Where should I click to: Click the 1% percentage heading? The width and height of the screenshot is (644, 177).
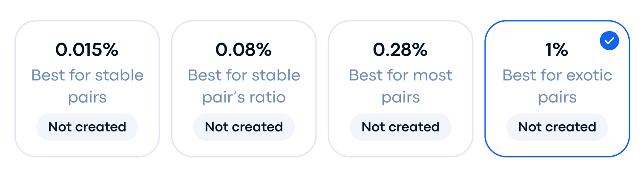pos(557,50)
